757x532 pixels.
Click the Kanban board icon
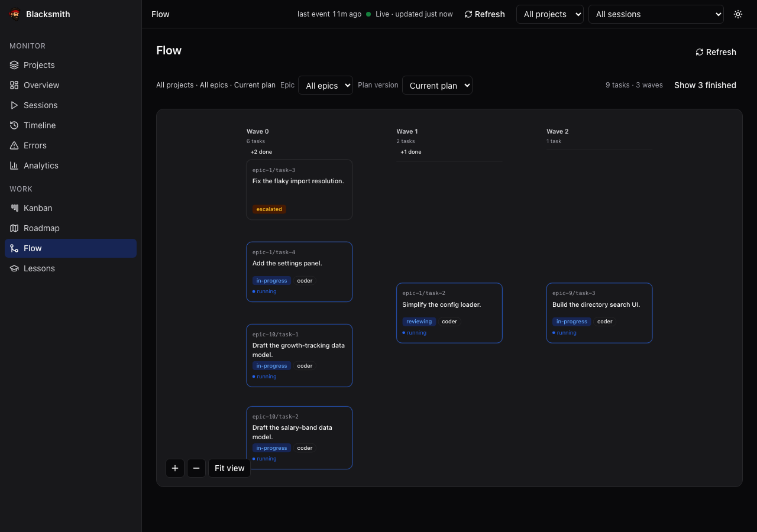click(x=14, y=208)
